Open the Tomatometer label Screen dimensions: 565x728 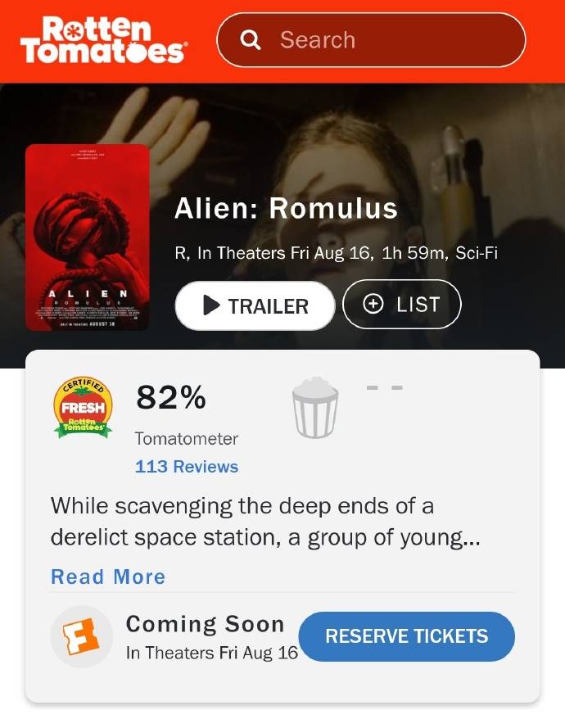coord(186,439)
